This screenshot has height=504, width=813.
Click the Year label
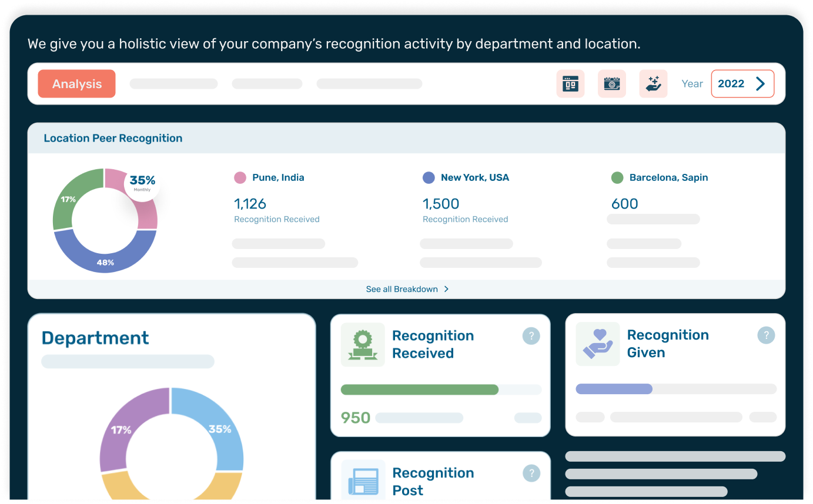[692, 84]
